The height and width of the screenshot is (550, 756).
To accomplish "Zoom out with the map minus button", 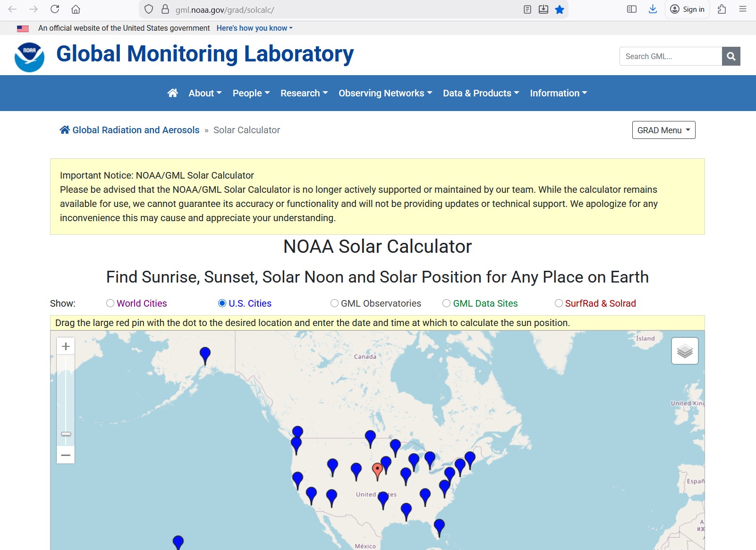I will pos(66,455).
